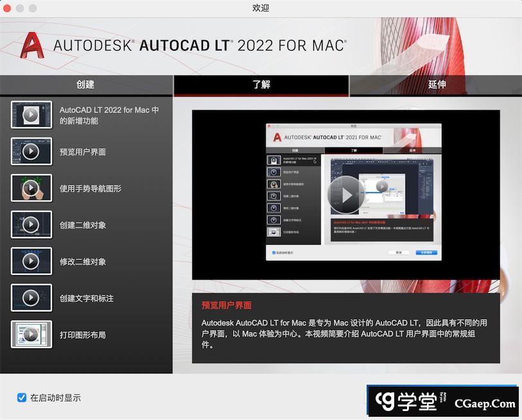Click the 使用手势导航图形 hands thumbnail
Viewport: 522px width, 420px height.
pyautogui.click(x=31, y=188)
